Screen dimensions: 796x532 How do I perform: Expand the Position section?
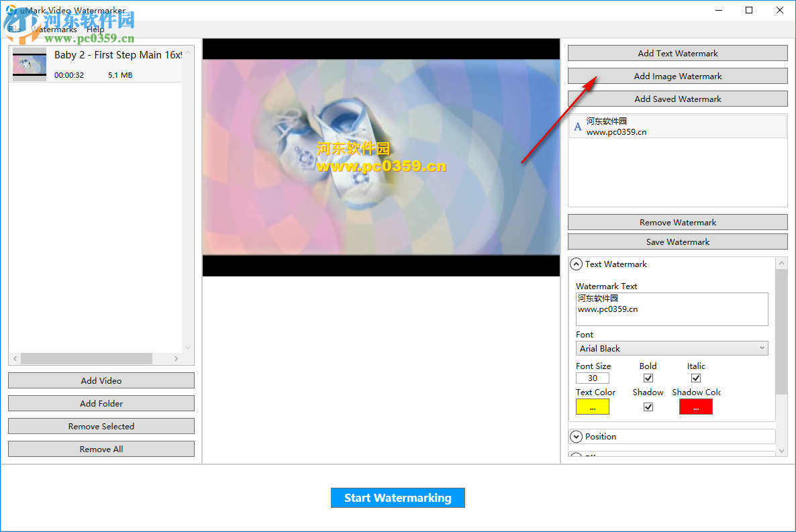click(x=576, y=436)
